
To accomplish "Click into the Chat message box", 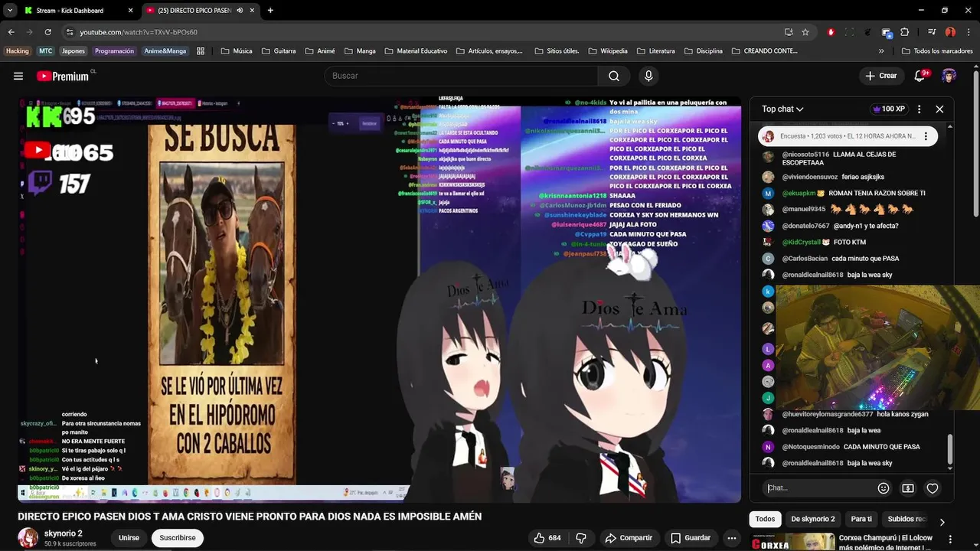I will click(819, 487).
